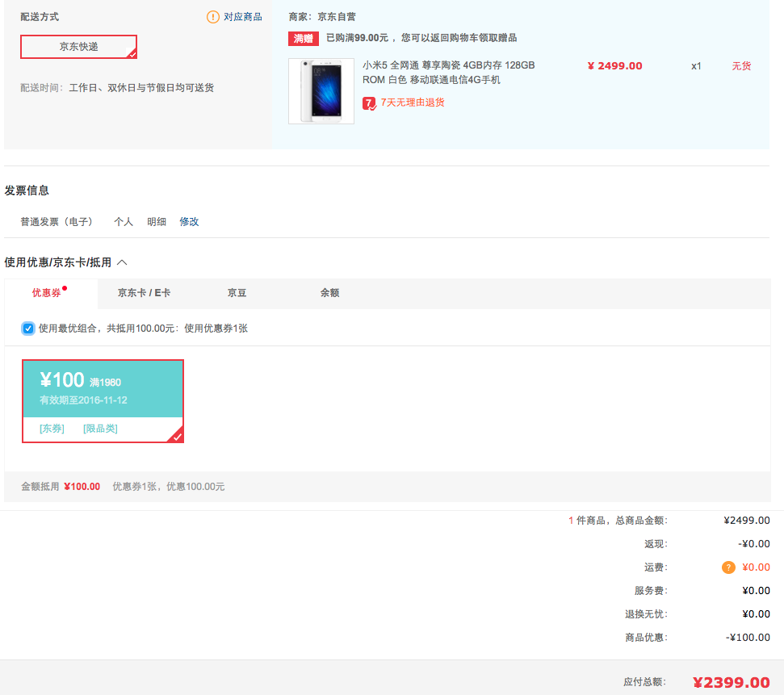Click 配送时间 delivery schedule text
Image resolution: width=784 pixels, height=695 pixels.
pos(117,88)
